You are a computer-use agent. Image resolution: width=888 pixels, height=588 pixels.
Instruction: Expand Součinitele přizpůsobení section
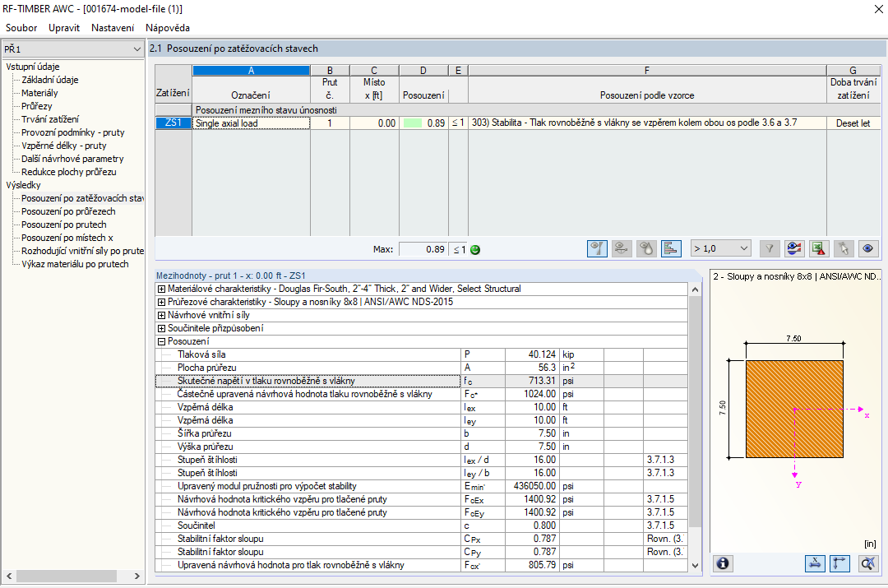[x=161, y=329]
